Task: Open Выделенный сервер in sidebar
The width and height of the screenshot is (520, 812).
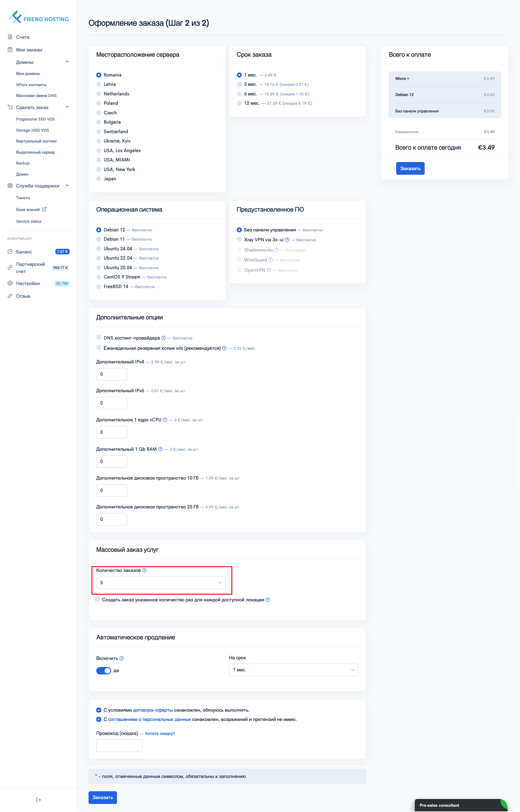Action: click(x=36, y=152)
